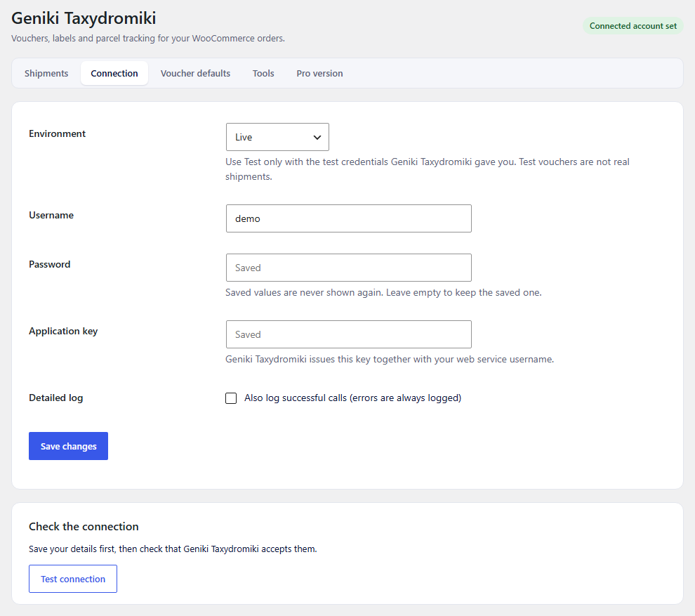
Task: Click the 'Saved values are never shown again' hint
Action: (x=383, y=292)
